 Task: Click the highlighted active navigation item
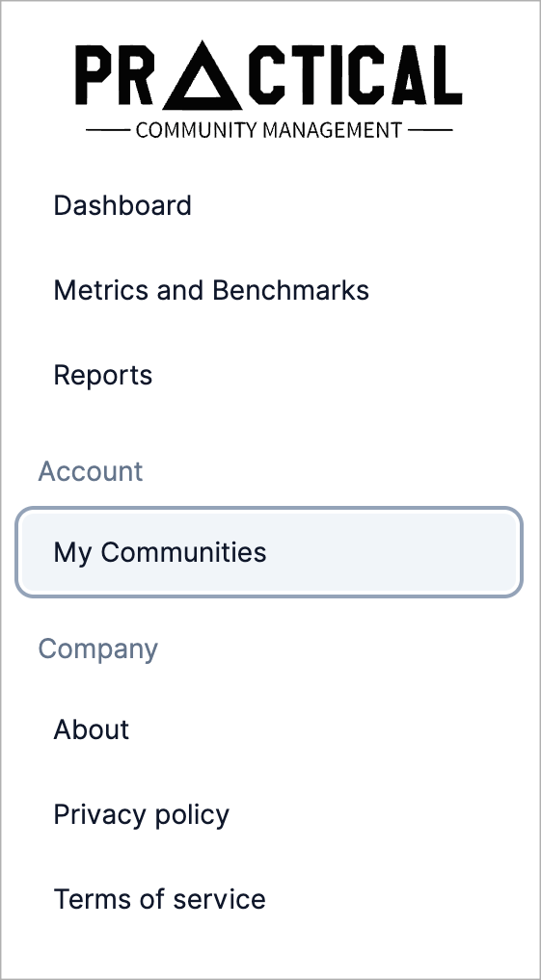click(x=269, y=552)
